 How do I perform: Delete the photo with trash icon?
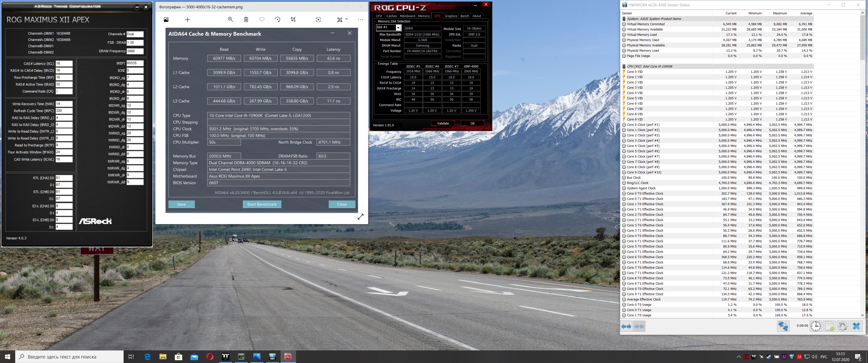coord(246,19)
